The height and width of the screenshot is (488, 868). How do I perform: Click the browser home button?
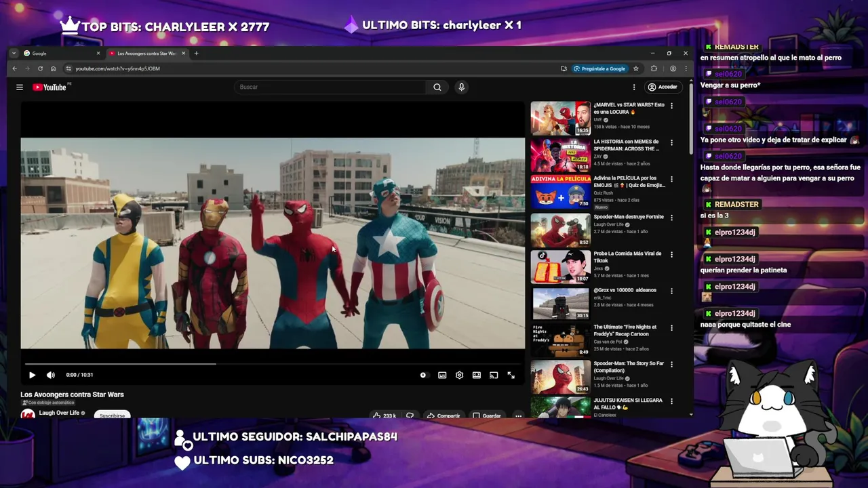pyautogui.click(x=53, y=68)
